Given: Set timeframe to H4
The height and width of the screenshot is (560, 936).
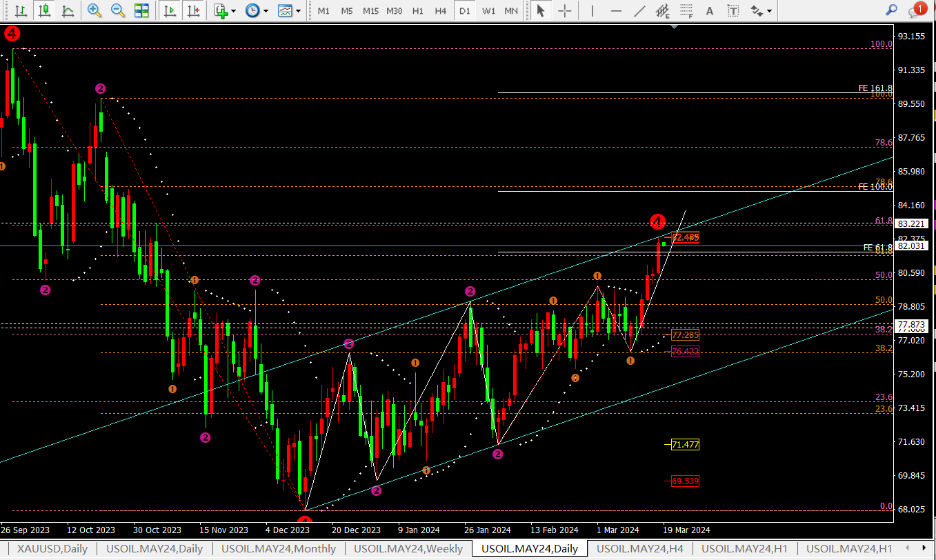Looking at the screenshot, I should click(x=441, y=10).
